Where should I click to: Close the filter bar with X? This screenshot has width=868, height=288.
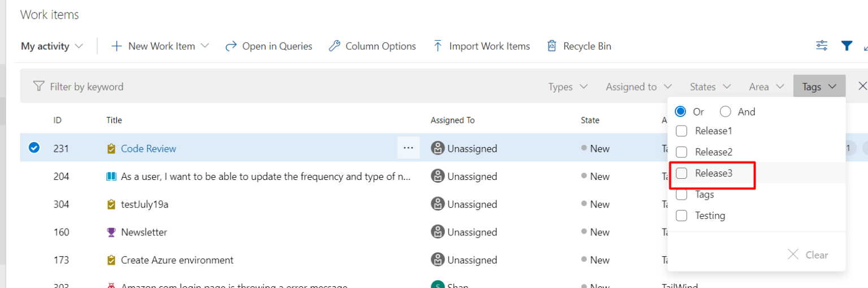pyautogui.click(x=862, y=86)
